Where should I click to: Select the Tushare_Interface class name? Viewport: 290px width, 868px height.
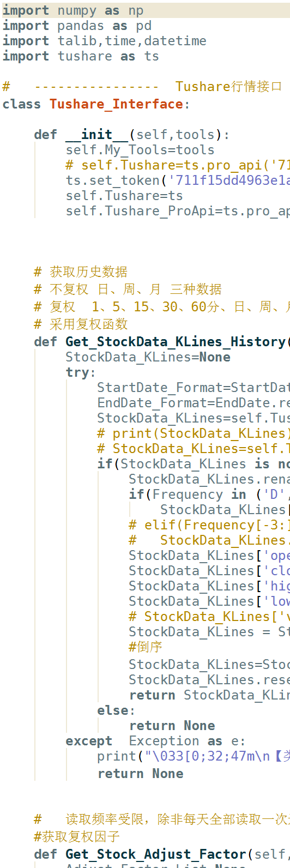(116, 104)
